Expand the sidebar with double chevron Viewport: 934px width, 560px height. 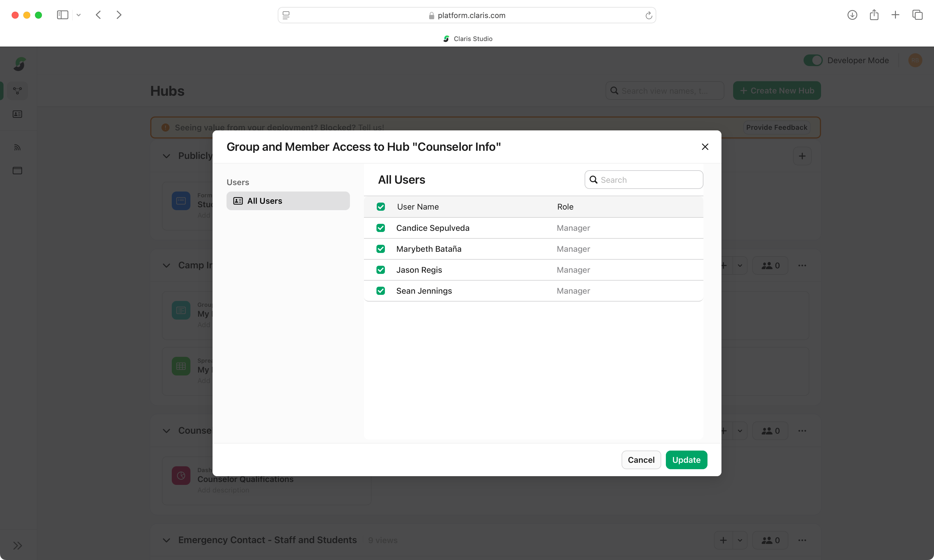(x=17, y=545)
